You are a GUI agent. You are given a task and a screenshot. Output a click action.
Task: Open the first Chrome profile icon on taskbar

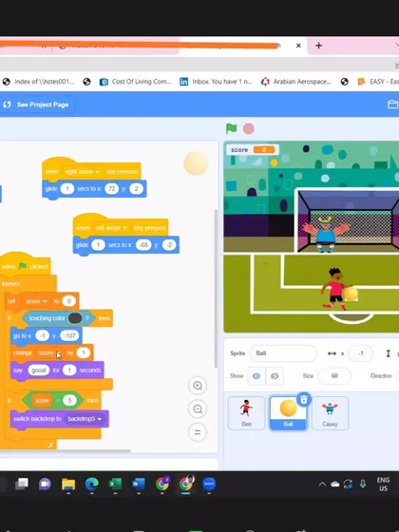[x=162, y=484]
